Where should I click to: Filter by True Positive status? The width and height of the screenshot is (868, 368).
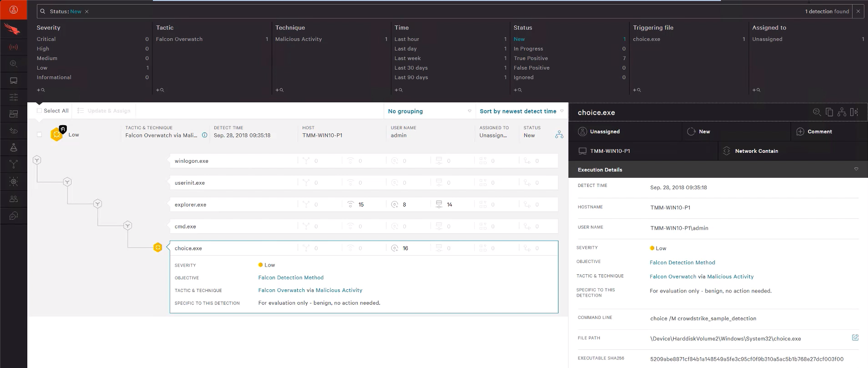pos(530,58)
